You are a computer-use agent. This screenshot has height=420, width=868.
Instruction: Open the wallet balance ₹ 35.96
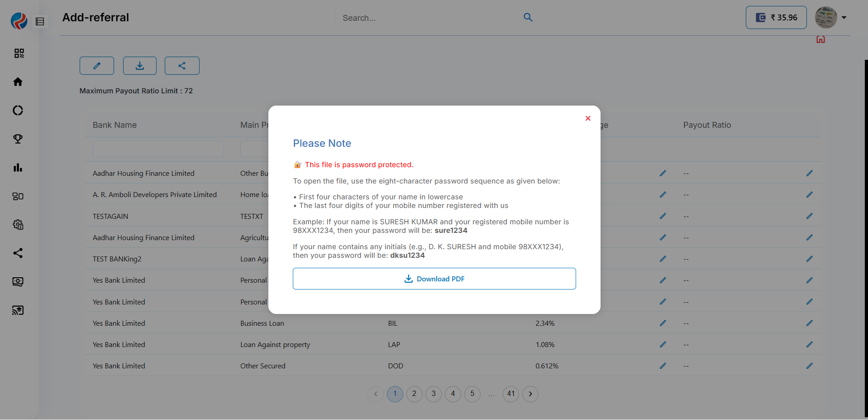pos(776,18)
